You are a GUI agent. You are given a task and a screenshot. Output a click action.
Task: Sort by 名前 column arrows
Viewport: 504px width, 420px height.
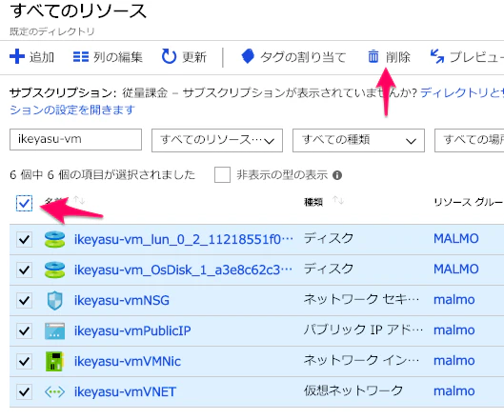79,201
